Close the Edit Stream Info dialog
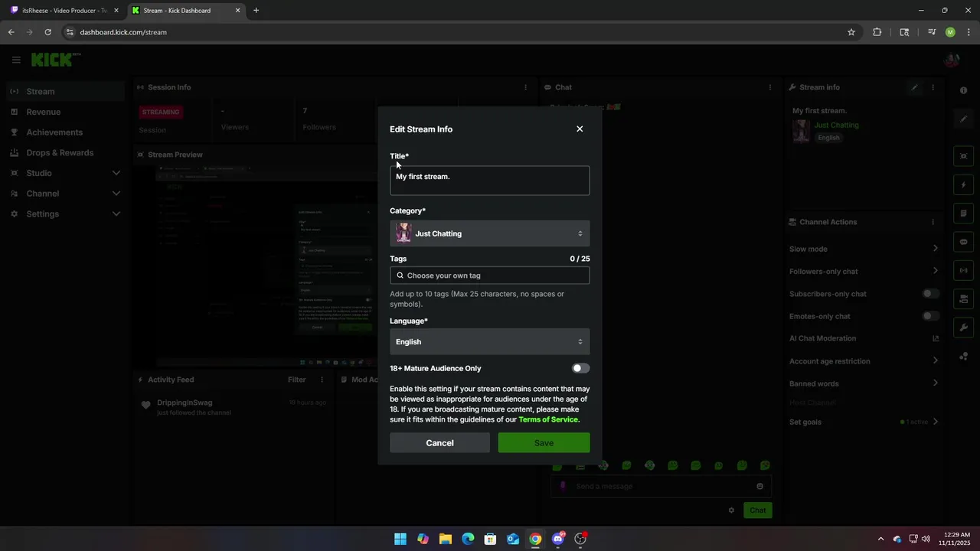 [x=580, y=129]
